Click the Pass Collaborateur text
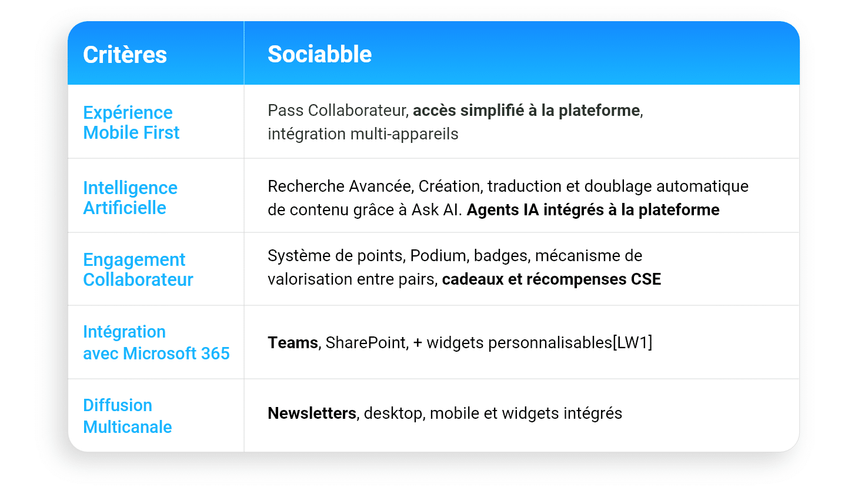This screenshot has height=487, width=868. [x=338, y=111]
